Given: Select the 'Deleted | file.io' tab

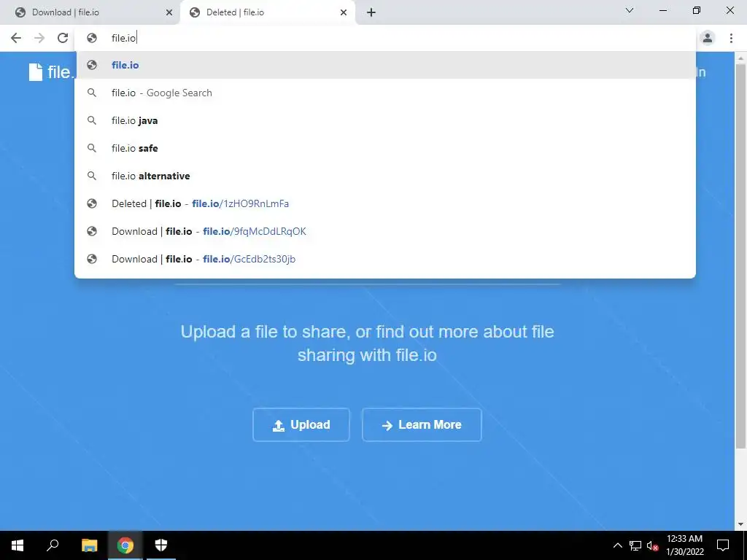Looking at the screenshot, I should point(268,12).
